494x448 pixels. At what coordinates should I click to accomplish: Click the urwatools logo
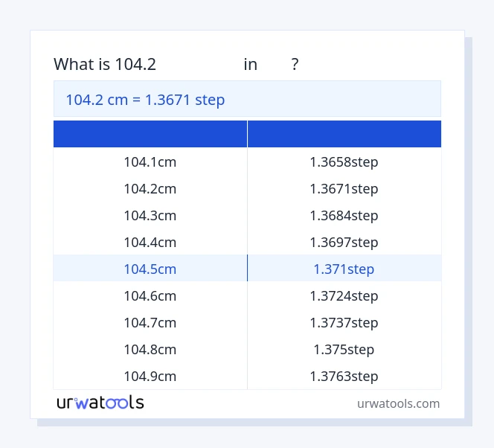click(100, 403)
